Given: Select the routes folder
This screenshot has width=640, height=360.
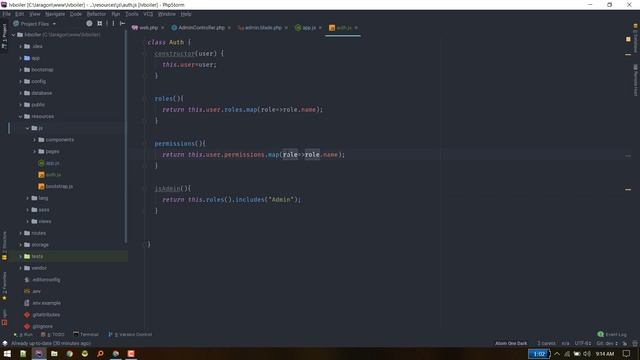Looking at the screenshot, I should pos(35,233).
